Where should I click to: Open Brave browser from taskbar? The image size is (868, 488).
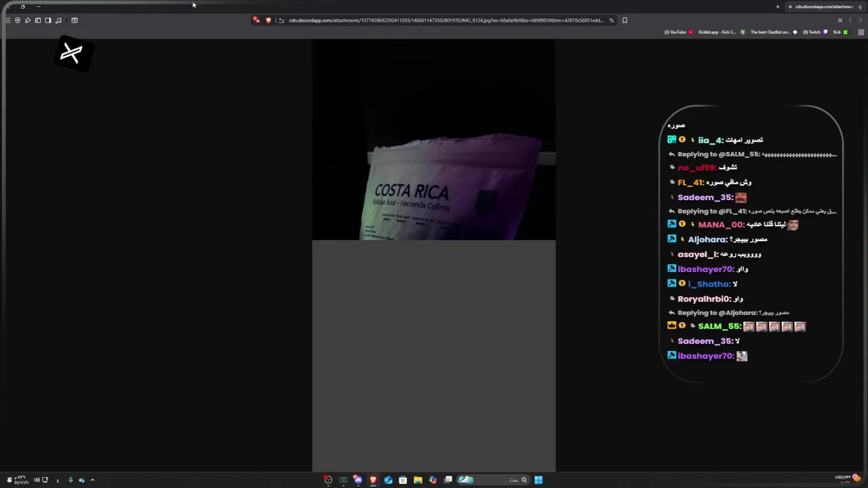373,480
